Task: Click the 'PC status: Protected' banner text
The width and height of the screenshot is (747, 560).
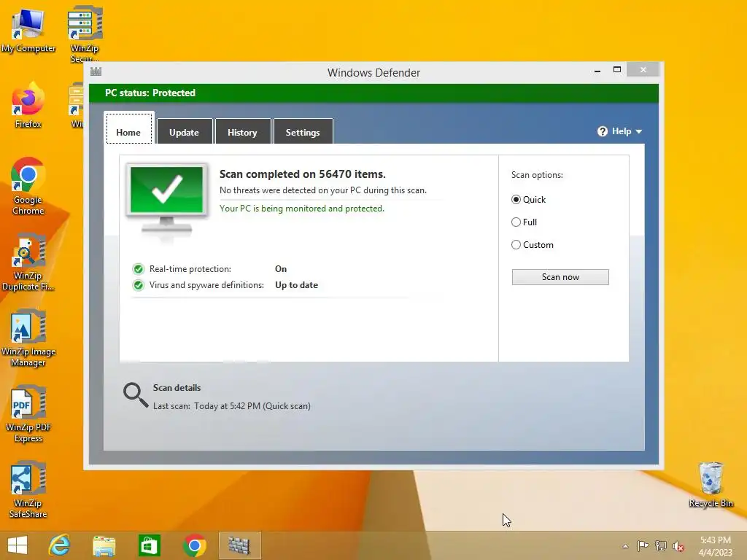Action: [150, 93]
